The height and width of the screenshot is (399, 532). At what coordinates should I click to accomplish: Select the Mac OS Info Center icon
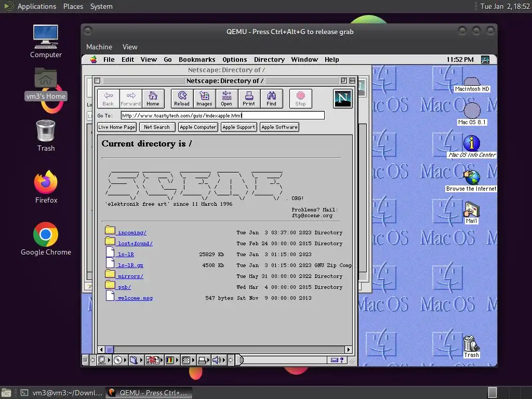point(472,147)
